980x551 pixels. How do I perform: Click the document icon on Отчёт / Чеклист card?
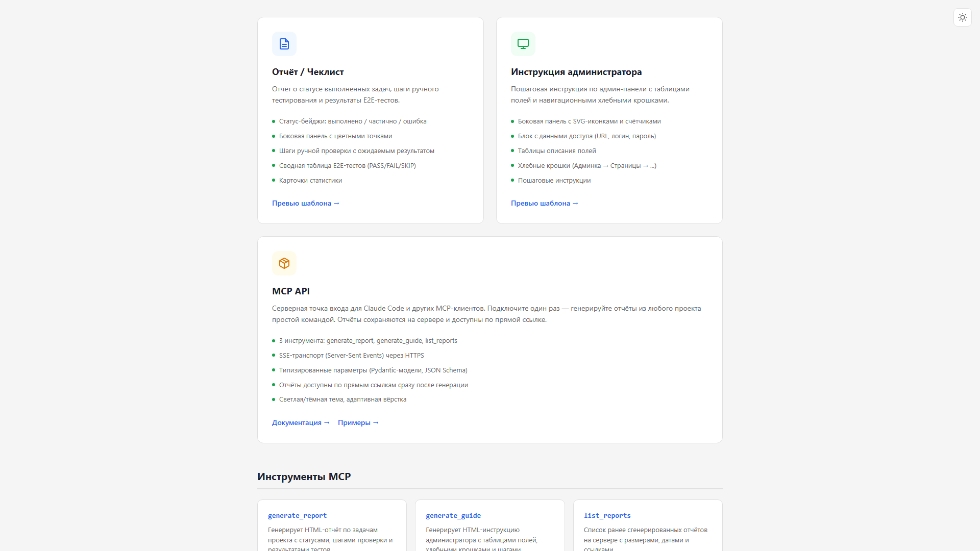click(284, 44)
